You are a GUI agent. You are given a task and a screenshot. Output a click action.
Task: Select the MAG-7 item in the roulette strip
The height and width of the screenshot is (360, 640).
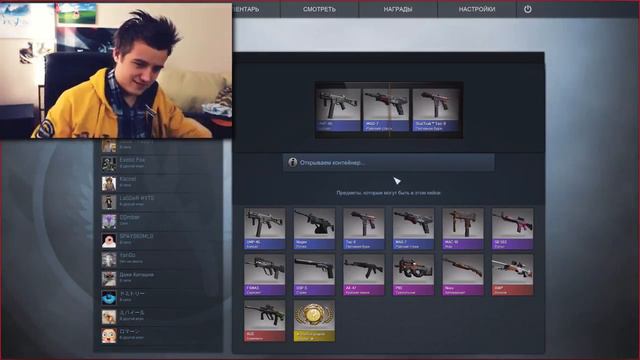point(386,110)
